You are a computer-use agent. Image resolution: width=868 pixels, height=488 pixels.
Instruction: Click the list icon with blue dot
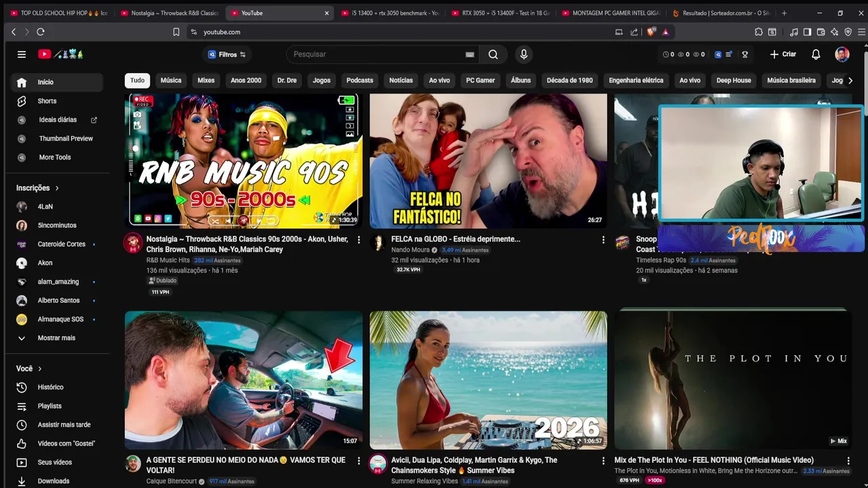[x=728, y=54]
